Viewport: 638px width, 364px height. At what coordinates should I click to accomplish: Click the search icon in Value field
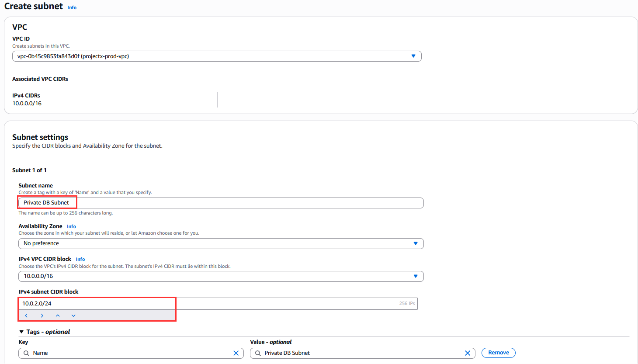[258, 353]
